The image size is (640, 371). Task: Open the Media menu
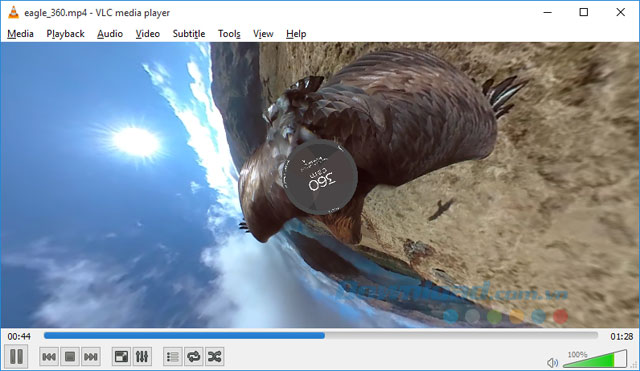tap(20, 34)
